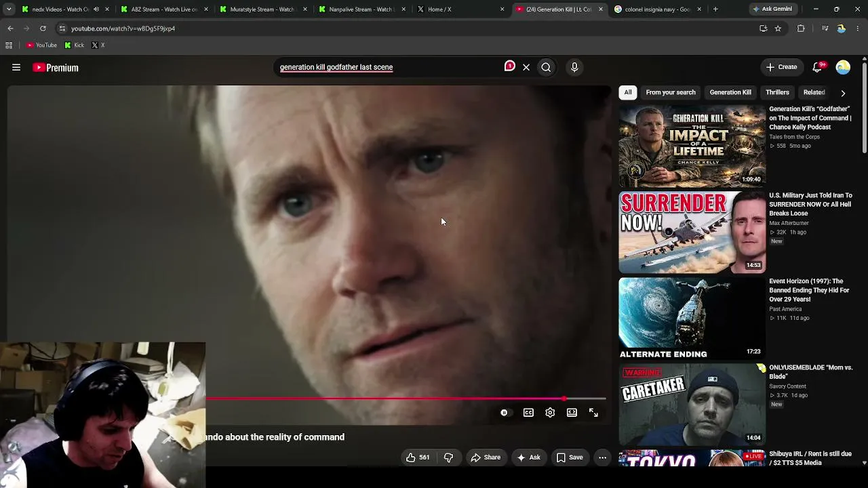Open Chrome extensions puzzle icon
The height and width of the screenshot is (488, 868).
pos(801,28)
